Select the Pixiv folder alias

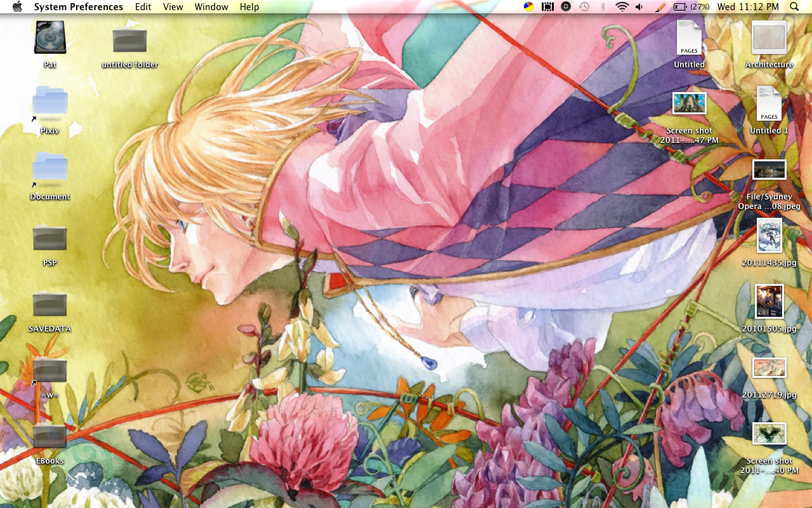(x=50, y=104)
